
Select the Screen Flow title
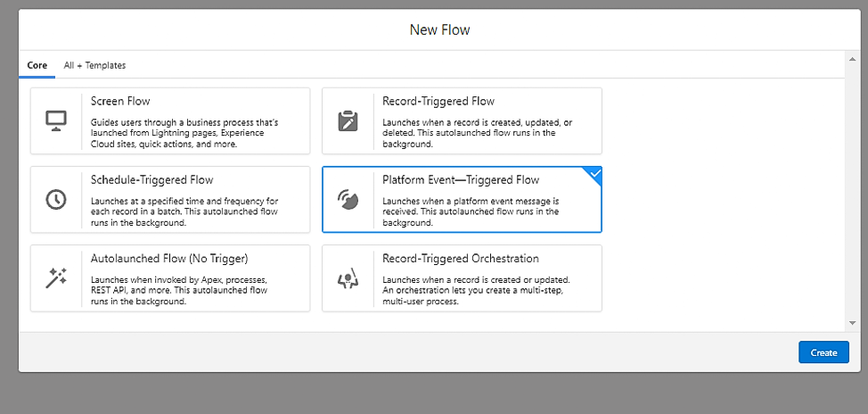(x=120, y=102)
